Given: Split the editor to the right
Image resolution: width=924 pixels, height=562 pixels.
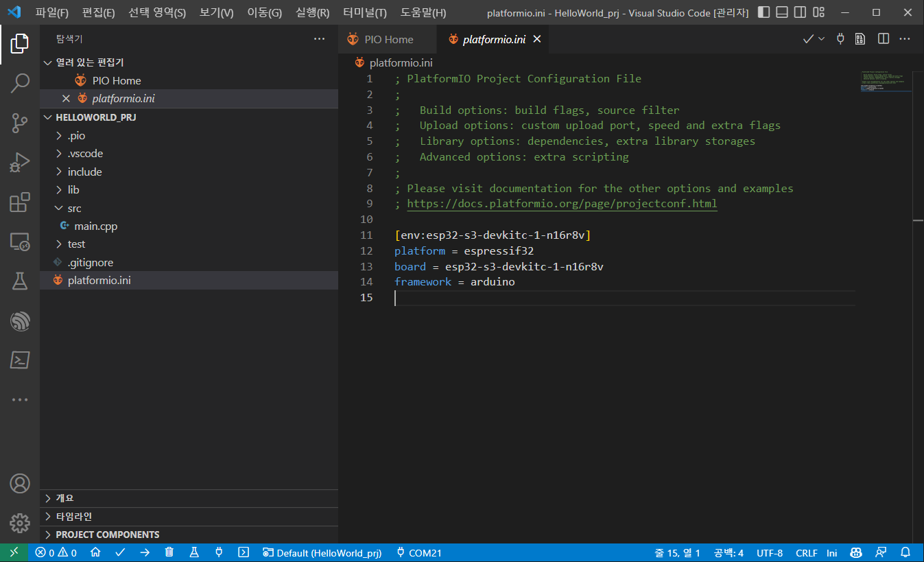Looking at the screenshot, I should (884, 39).
